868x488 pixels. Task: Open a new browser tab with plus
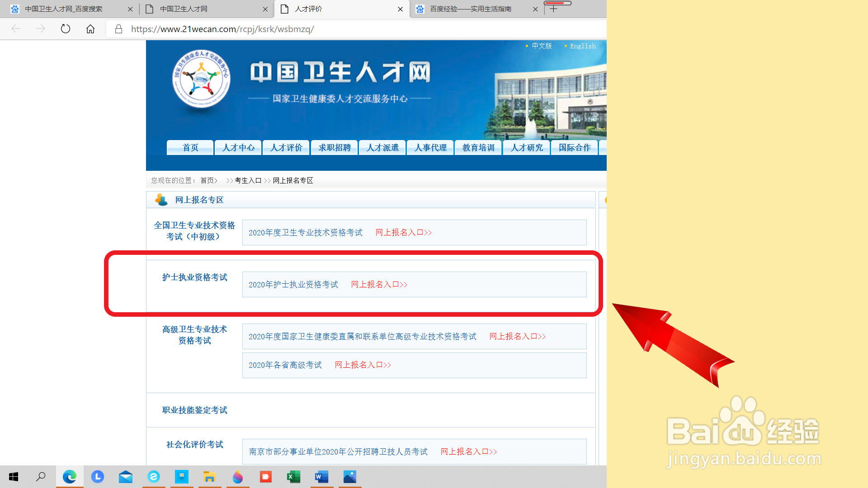(x=554, y=9)
